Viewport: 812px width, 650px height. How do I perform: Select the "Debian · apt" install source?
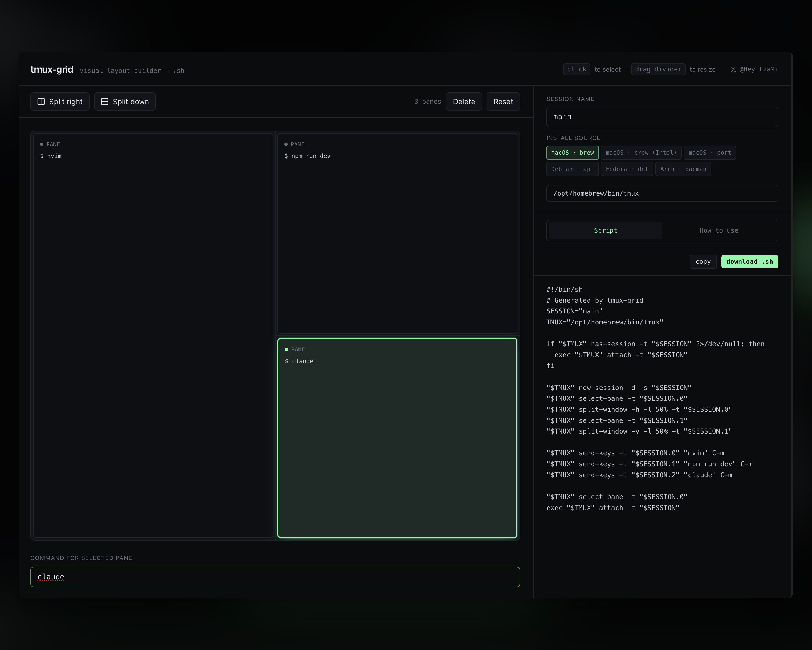(x=572, y=169)
